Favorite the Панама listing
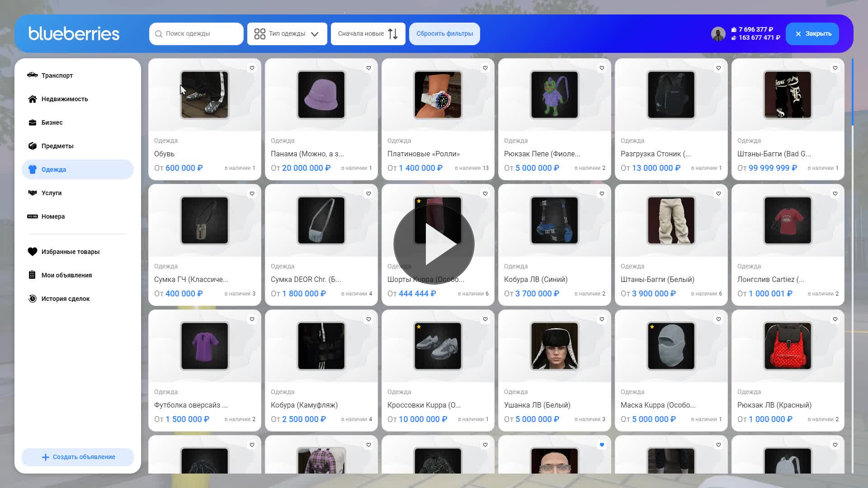 coord(369,68)
